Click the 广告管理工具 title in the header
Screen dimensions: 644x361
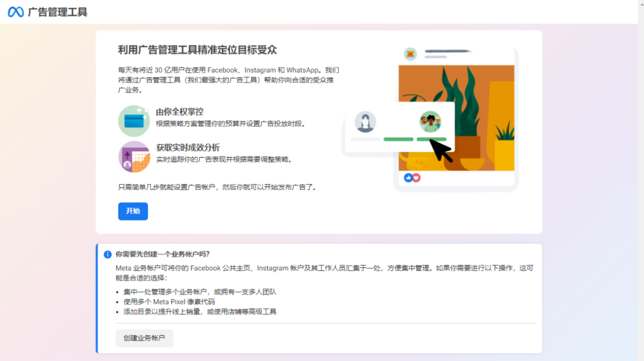click(x=57, y=12)
